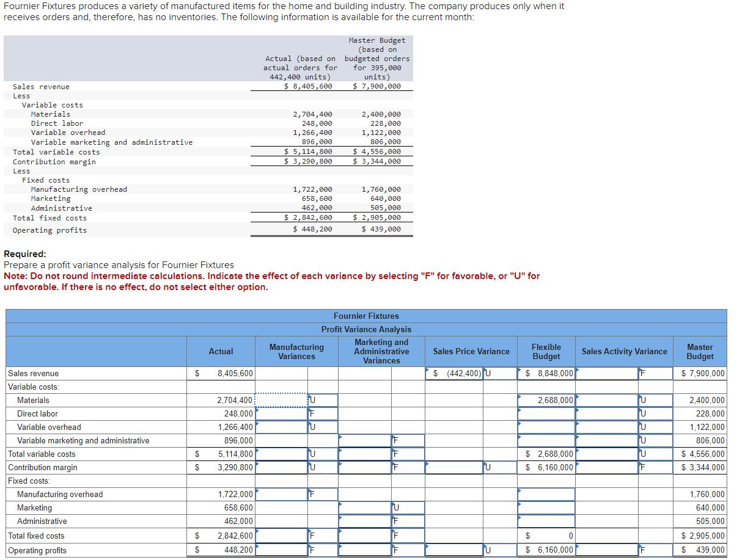
Task: Click top table Operating profits actual $448,200
Action: [x=312, y=230]
